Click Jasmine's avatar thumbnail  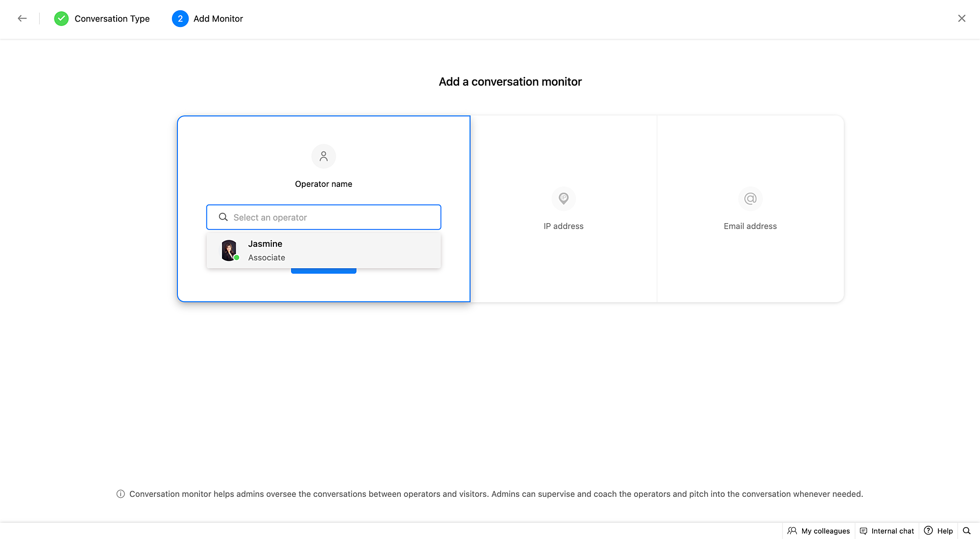pos(229,250)
